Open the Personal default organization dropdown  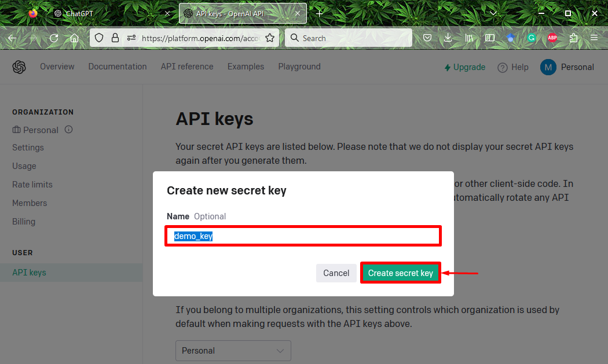pos(233,351)
